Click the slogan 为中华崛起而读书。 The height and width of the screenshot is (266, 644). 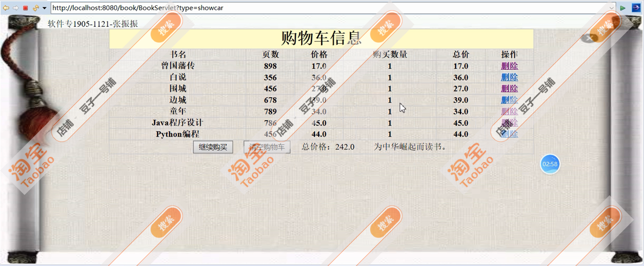tap(410, 147)
